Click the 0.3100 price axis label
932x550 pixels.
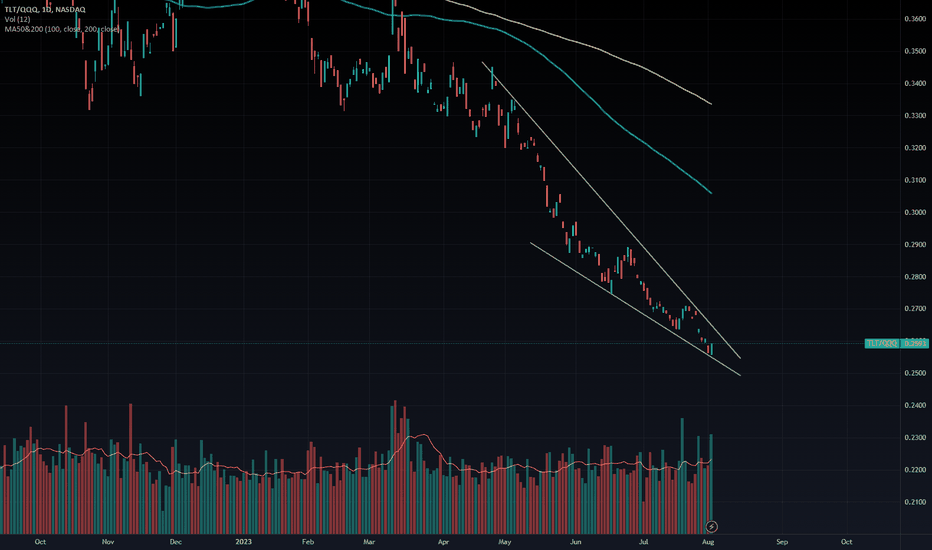pyautogui.click(x=915, y=180)
